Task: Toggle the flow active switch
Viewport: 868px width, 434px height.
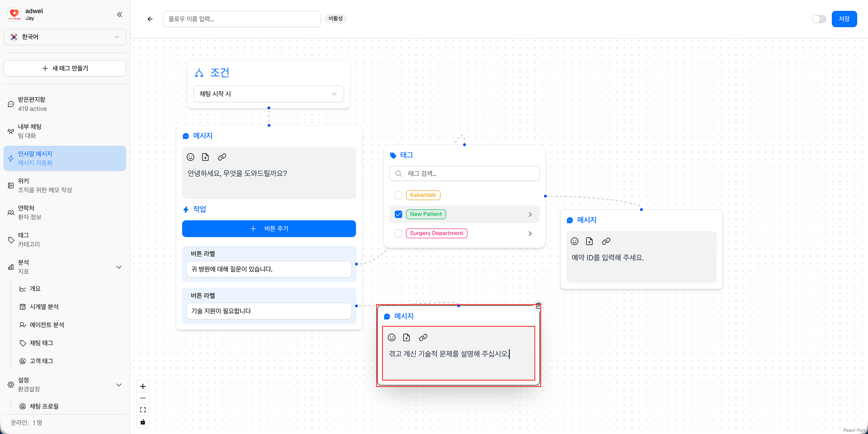Action: (x=819, y=19)
